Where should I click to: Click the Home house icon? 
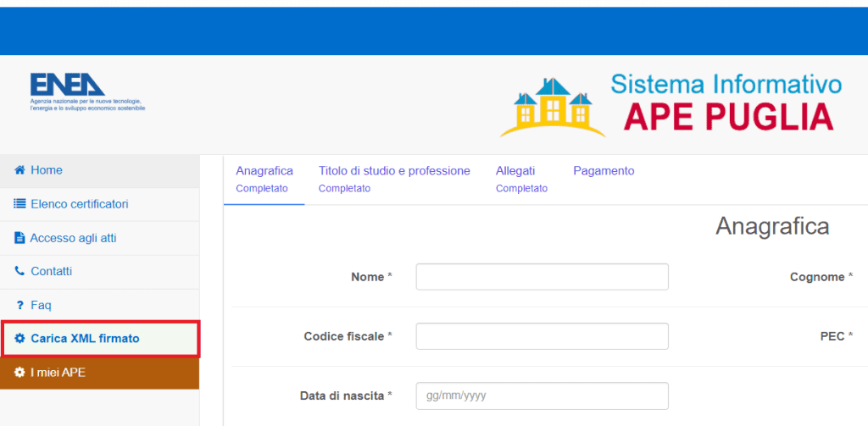click(x=20, y=170)
